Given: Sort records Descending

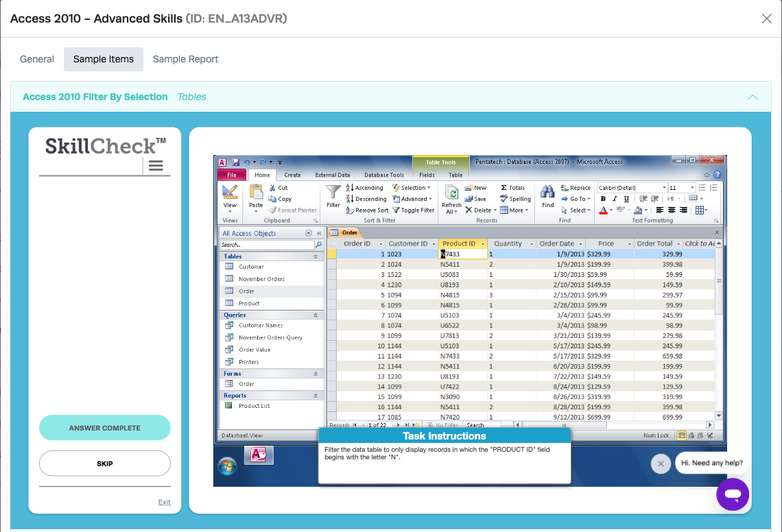Looking at the screenshot, I should point(366,199).
